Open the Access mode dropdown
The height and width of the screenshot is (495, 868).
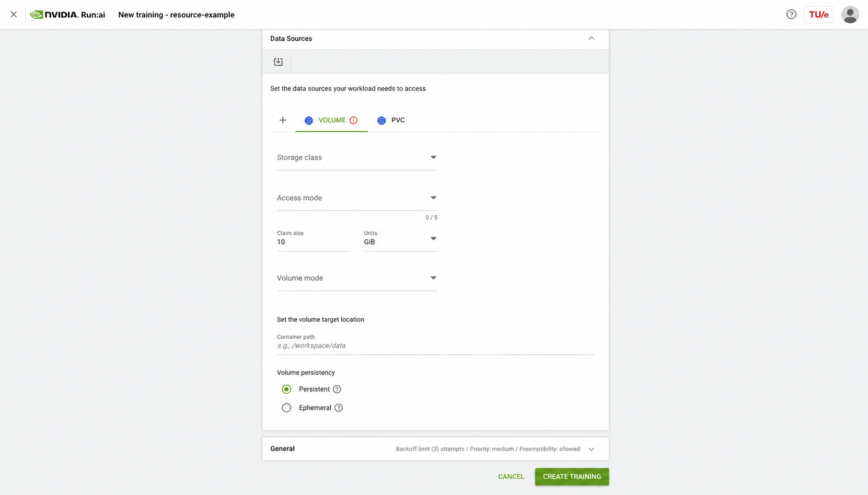pos(357,198)
